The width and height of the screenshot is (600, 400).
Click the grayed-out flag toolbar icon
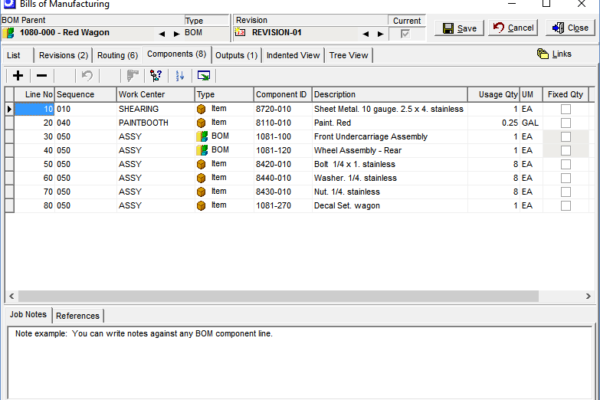coord(132,76)
